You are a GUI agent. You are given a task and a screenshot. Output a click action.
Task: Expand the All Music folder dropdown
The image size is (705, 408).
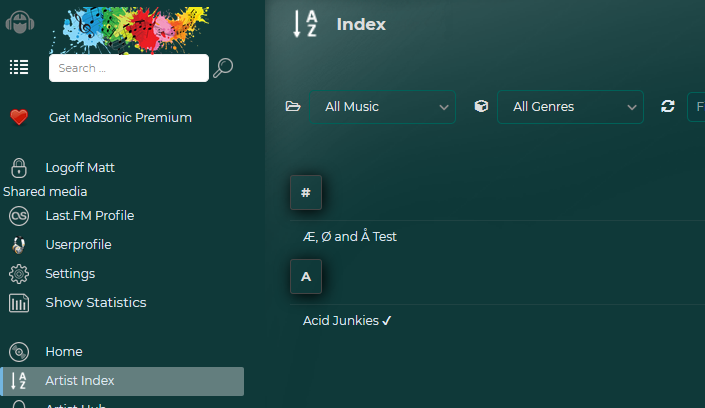(x=383, y=107)
